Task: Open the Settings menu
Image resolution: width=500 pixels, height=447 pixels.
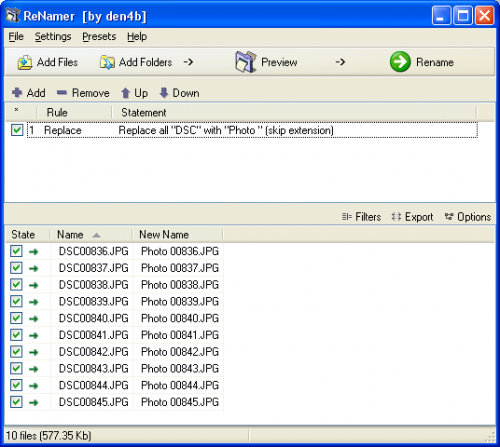Action: pyautogui.click(x=53, y=36)
